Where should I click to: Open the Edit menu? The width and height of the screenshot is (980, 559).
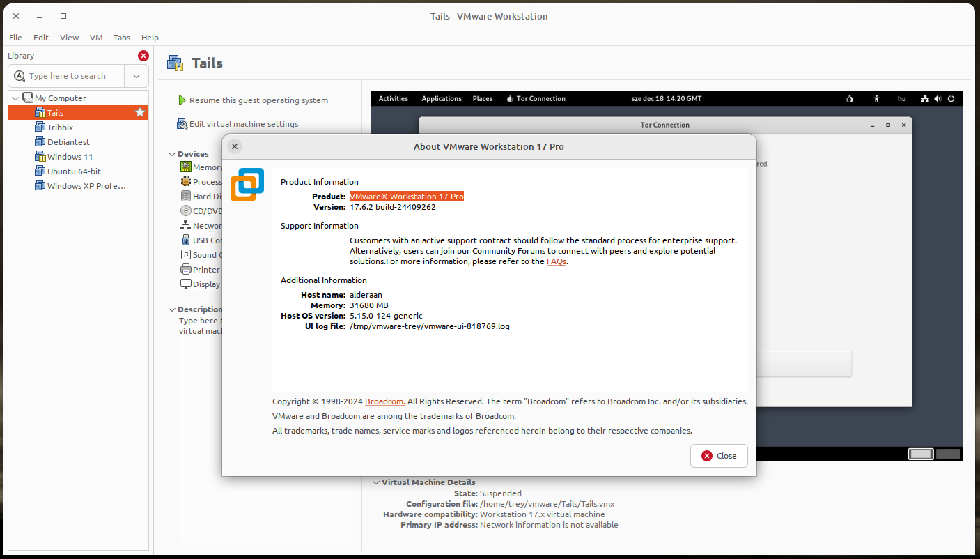coord(41,38)
